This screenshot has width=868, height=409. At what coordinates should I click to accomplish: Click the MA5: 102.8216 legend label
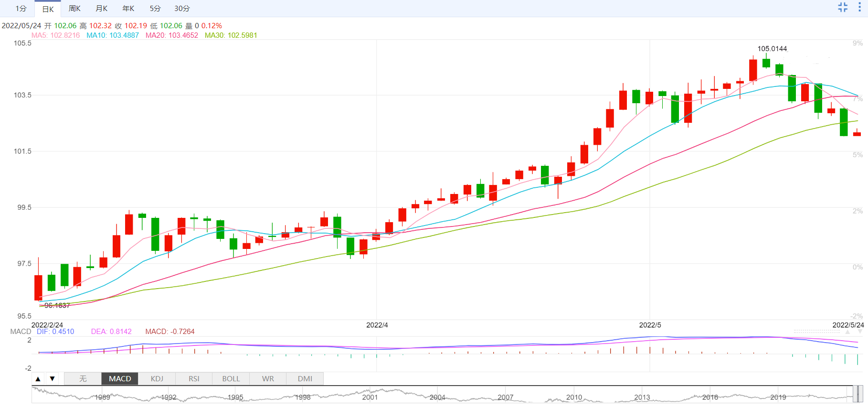[56, 35]
